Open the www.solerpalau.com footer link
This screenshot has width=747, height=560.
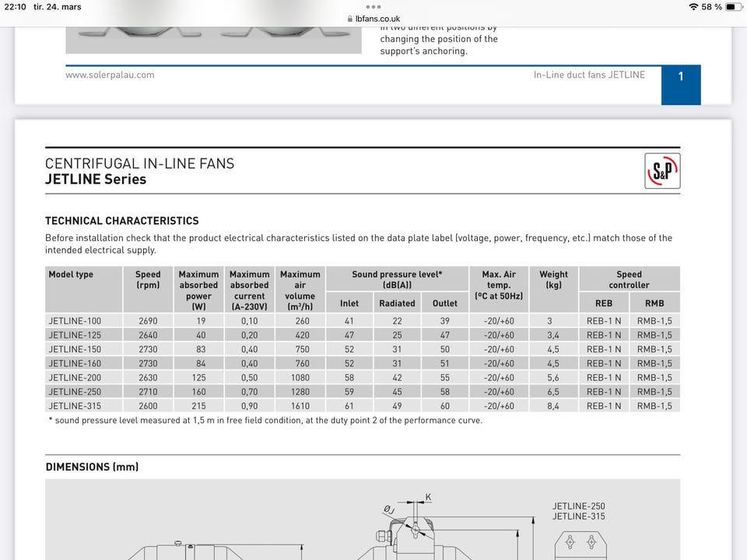click(110, 75)
